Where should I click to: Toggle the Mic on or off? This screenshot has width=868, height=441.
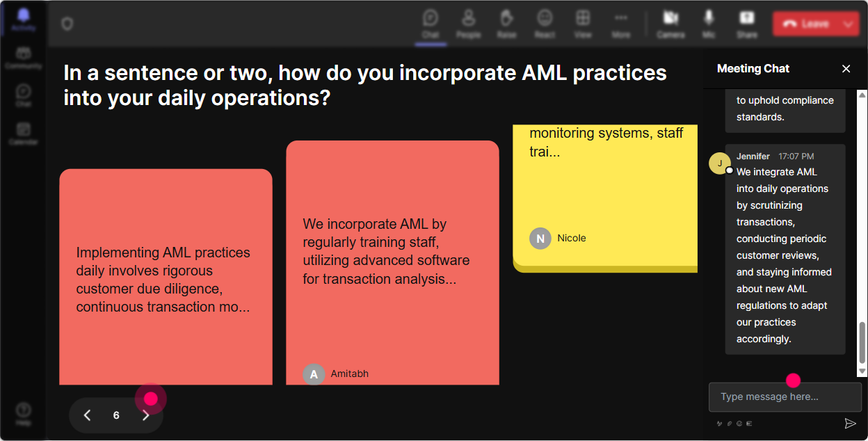(709, 24)
